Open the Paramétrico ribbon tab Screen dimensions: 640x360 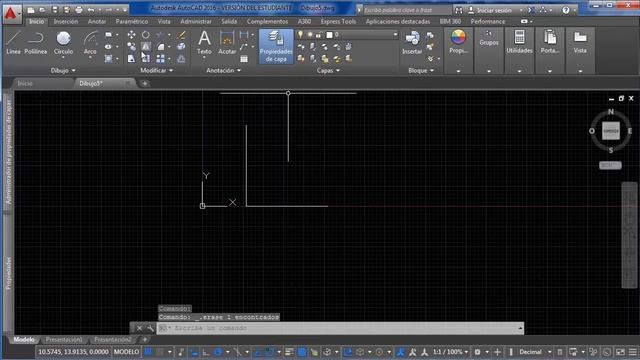131,21
